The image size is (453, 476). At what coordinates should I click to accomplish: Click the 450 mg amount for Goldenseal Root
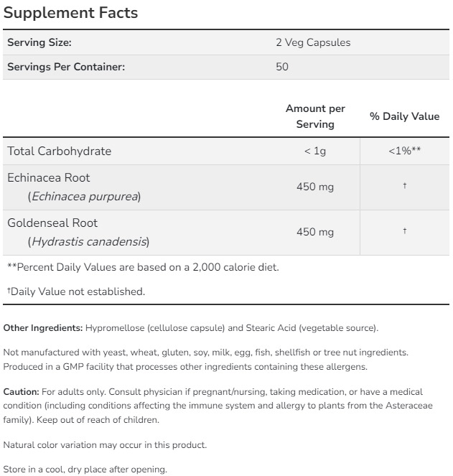click(x=315, y=232)
